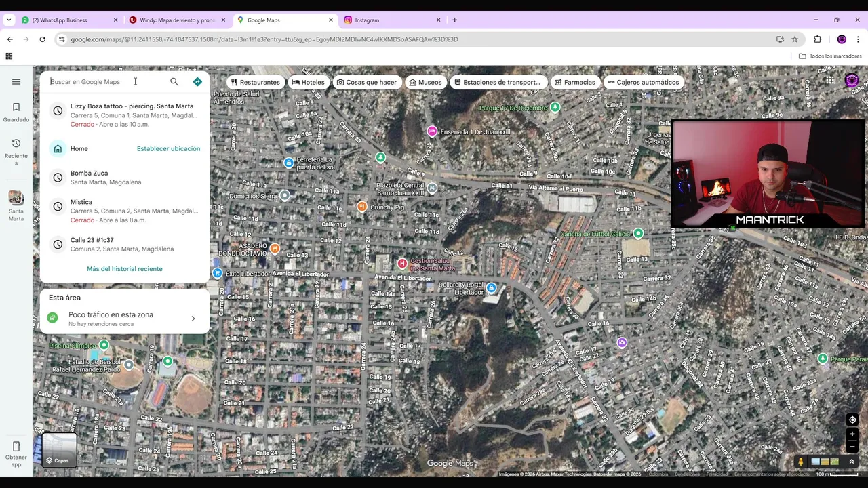Open the Extensions puzzle icon
The width and height of the screenshot is (868, 488).
(x=817, y=39)
